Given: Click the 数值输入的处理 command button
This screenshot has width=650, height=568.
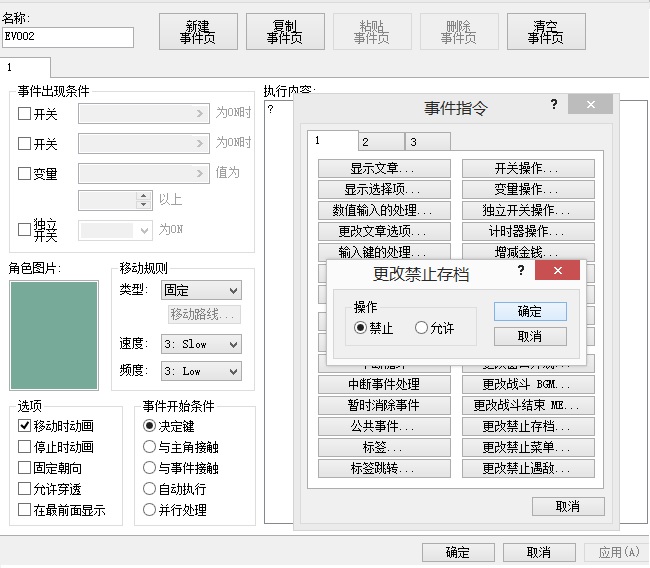Looking at the screenshot, I should pyautogui.click(x=384, y=210).
